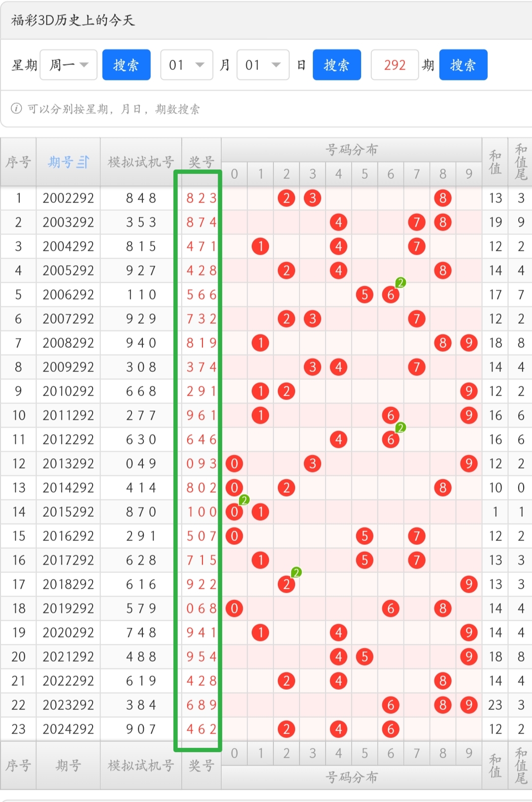Click issue number 2010292

coord(68,391)
